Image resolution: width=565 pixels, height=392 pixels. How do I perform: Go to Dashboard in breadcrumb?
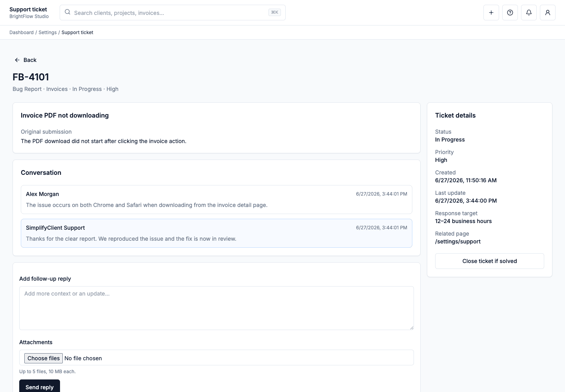tap(22, 33)
